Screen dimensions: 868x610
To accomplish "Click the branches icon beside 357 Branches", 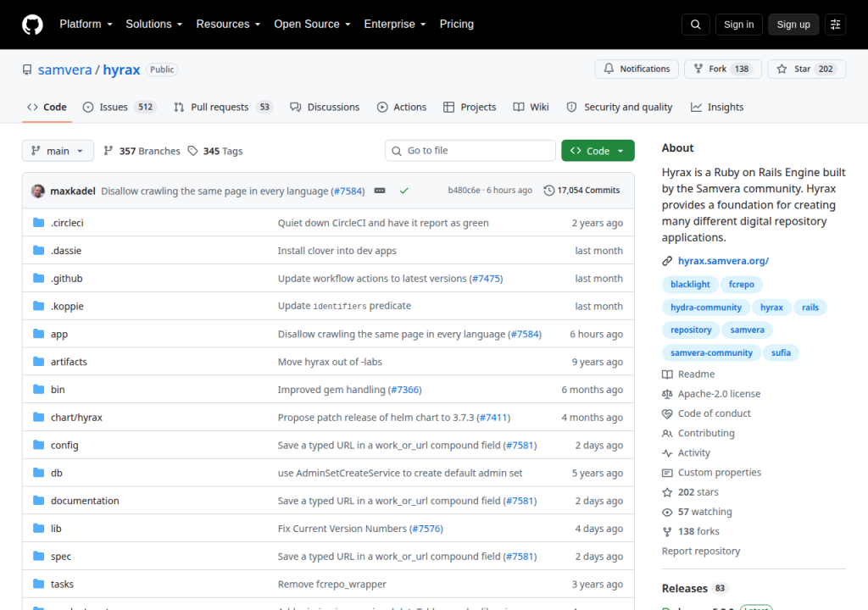I will [108, 151].
